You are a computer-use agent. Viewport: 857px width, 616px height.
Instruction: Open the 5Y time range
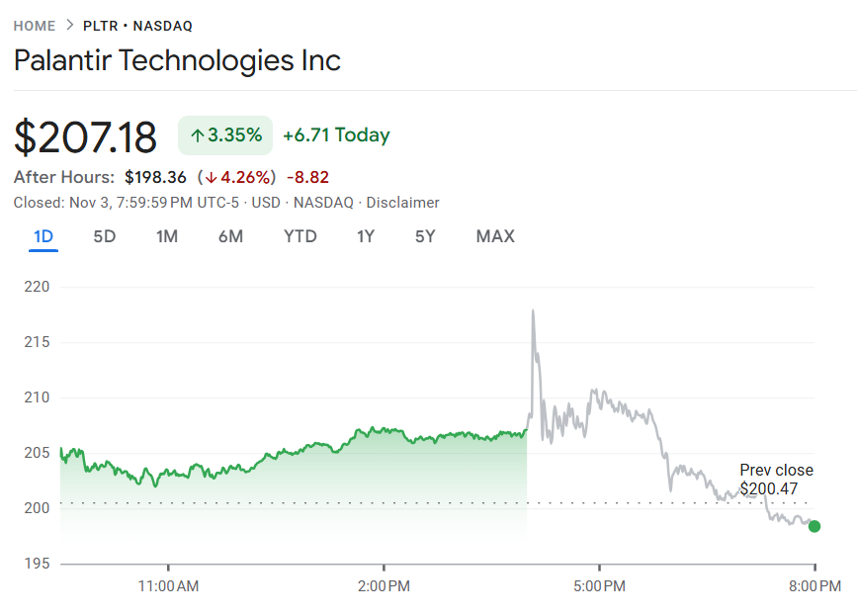coord(425,236)
